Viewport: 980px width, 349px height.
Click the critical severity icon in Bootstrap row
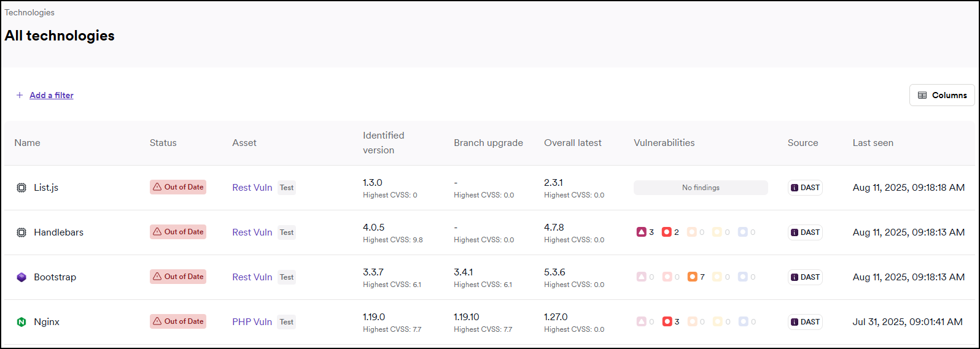pyautogui.click(x=642, y=277)
